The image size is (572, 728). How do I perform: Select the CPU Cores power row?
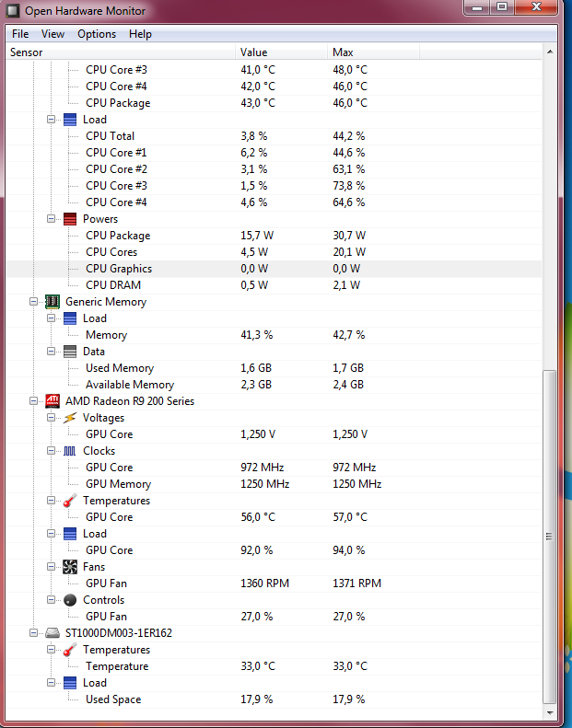274,252
